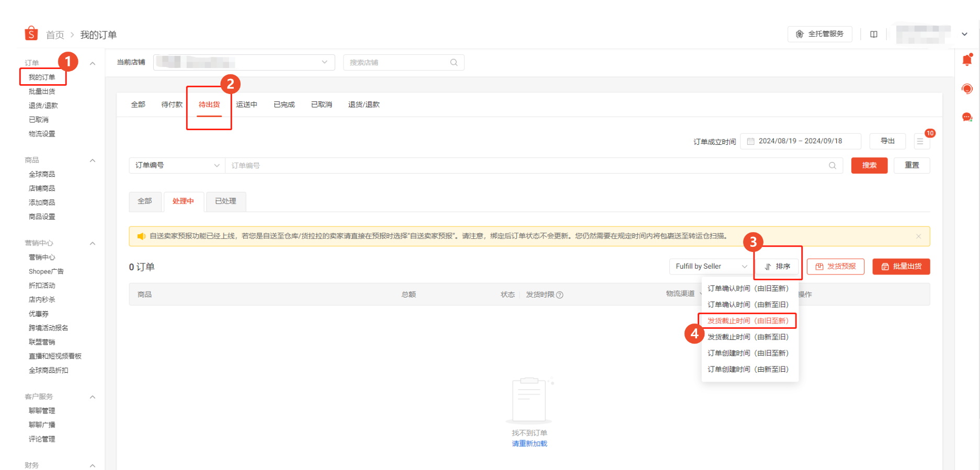Click the 订单编号 text input field

click(x=533, y=165)
